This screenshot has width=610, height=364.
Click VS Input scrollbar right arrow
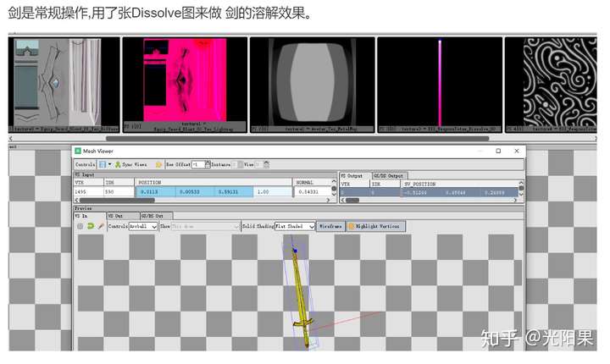pyautogui.click(x=328, y=201)
